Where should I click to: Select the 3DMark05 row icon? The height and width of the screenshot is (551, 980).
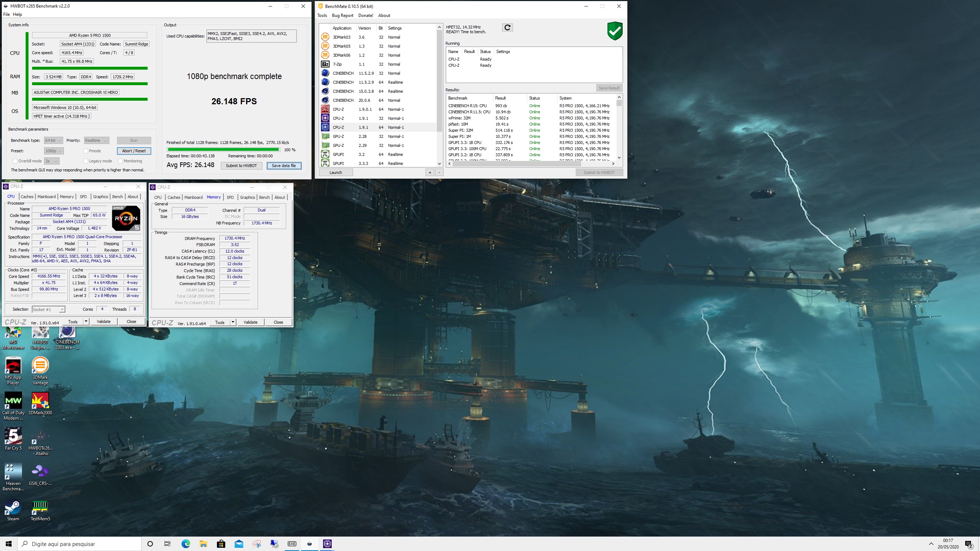click(x=325, y=46)
